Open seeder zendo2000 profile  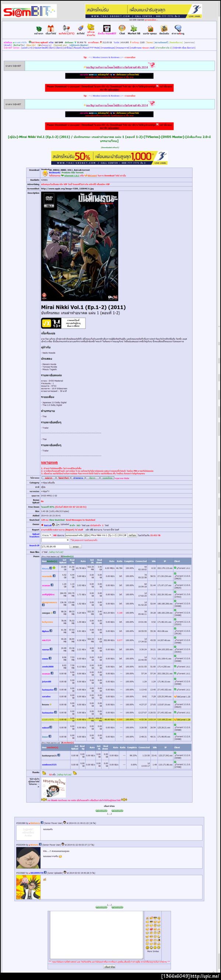[48, 667]
